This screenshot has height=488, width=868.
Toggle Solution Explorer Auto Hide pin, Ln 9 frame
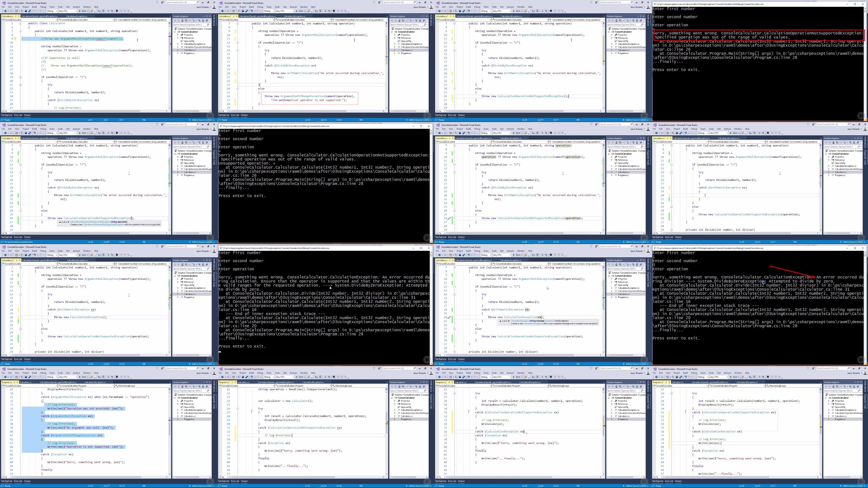207,16
